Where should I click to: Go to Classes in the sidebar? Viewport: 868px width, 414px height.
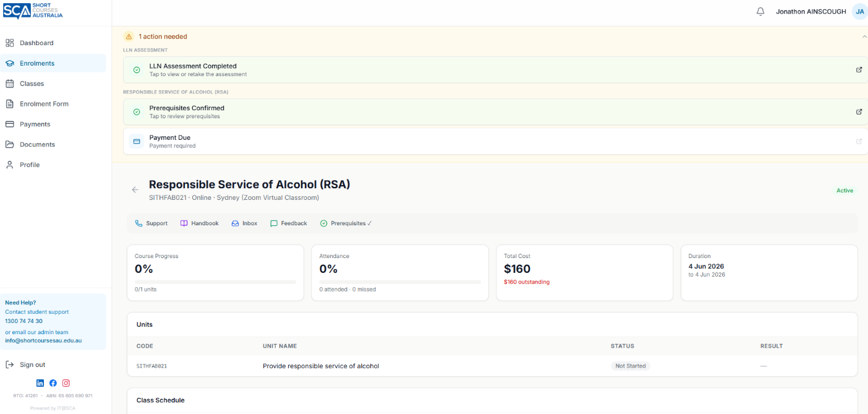(x=54, y=84)
